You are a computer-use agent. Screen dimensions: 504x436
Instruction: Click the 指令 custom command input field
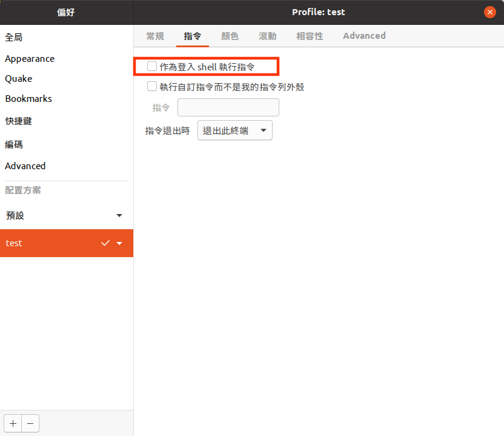click(x=228, y=107)
